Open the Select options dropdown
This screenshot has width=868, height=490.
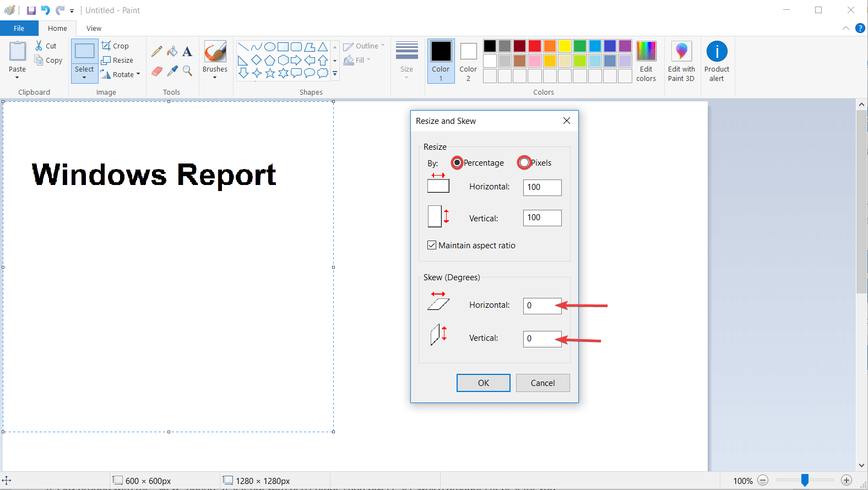84,78
